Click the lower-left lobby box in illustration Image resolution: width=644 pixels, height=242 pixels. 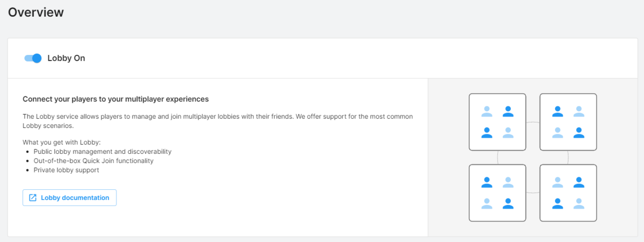click(497, 193)
